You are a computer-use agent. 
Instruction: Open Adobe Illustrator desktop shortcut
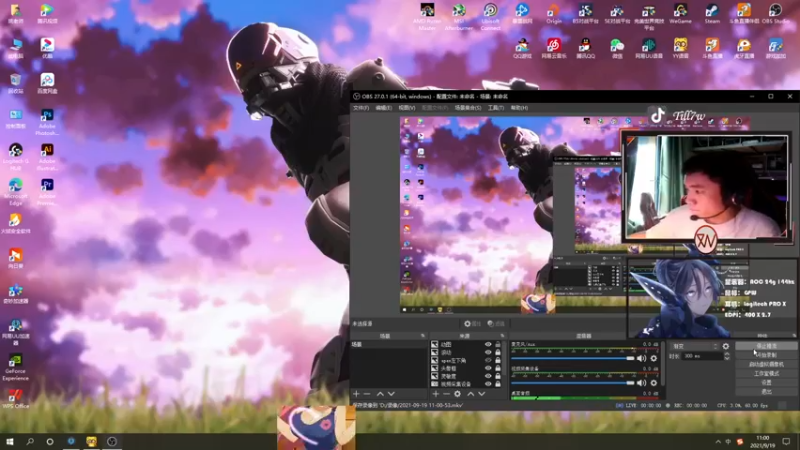click(x=47, y=157)
